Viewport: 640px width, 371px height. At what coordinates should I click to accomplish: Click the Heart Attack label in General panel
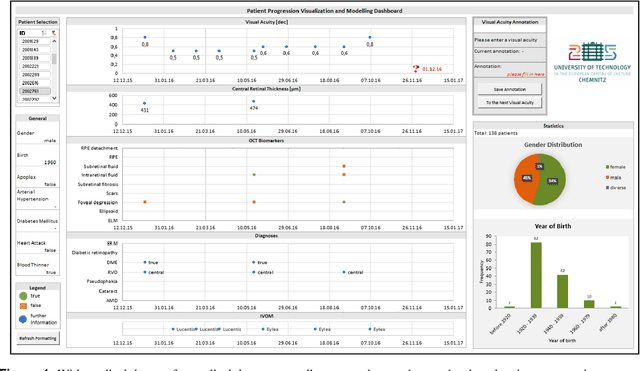(x=31, y=243)
